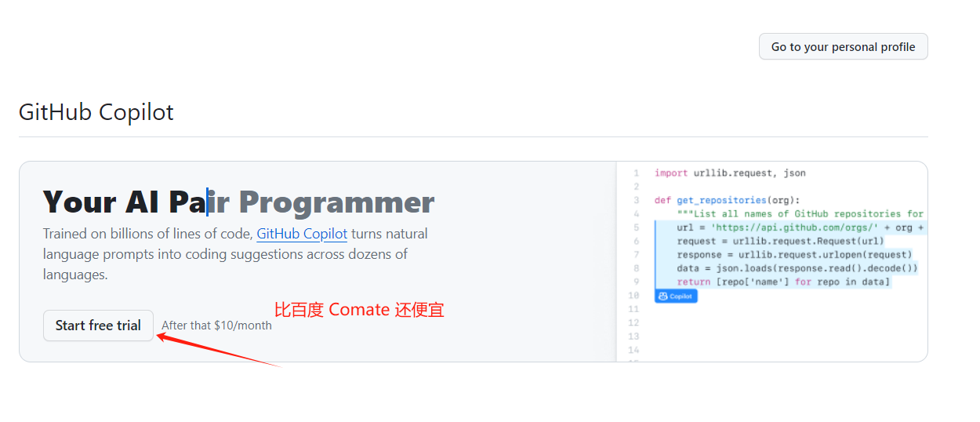Click line number 1 in code gutter
Image resolution: width=980 pixels, height=422 pixels.
click(636, 173)
